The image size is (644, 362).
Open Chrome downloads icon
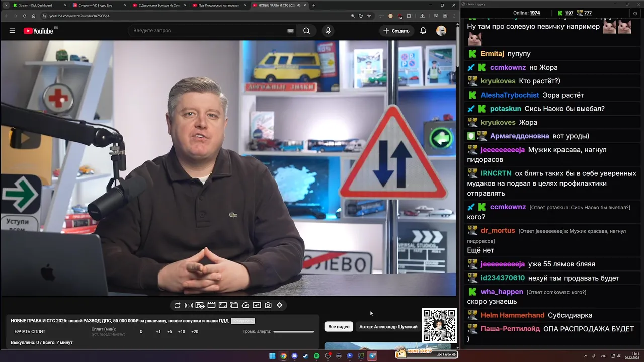pyautogui.click(x=422, y=16)
